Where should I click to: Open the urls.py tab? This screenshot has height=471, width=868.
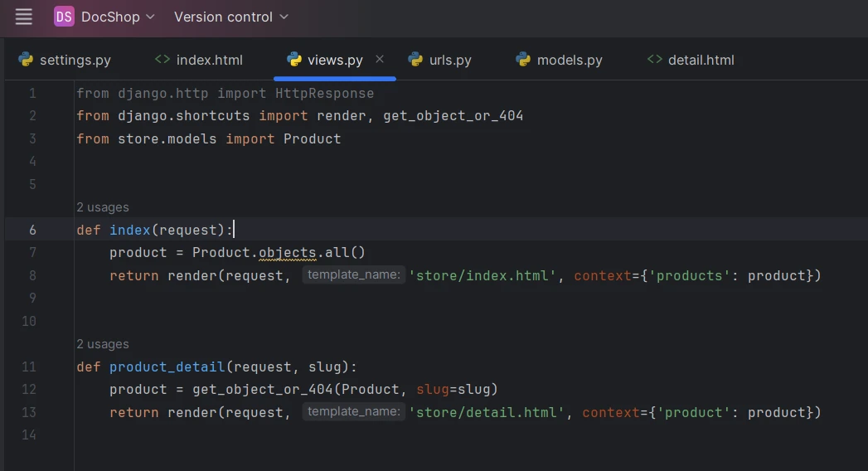tap(450, 60)
